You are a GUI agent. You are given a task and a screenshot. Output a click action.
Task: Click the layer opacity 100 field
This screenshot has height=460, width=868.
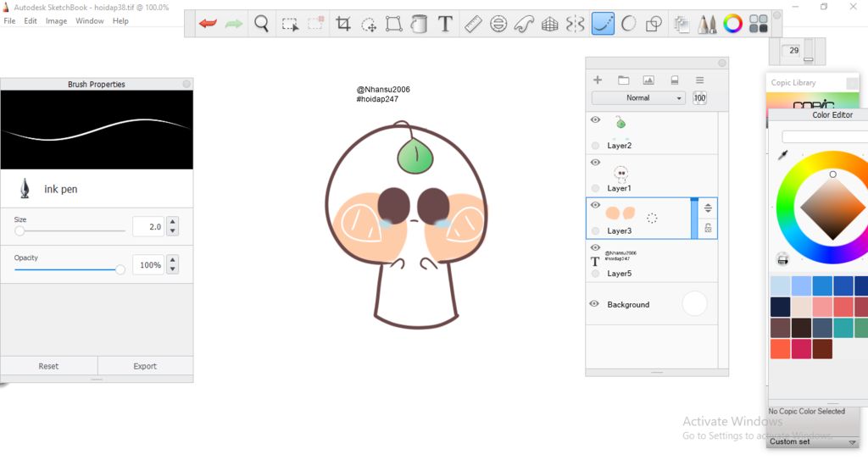point(699,98)
